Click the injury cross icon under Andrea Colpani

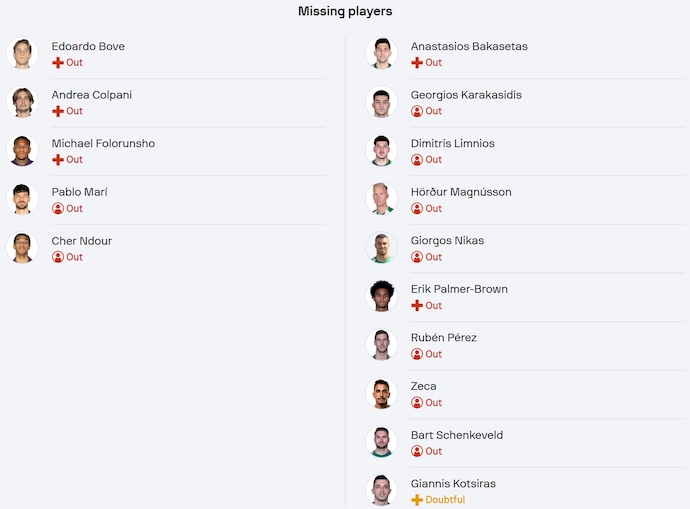tap(58, 111)
